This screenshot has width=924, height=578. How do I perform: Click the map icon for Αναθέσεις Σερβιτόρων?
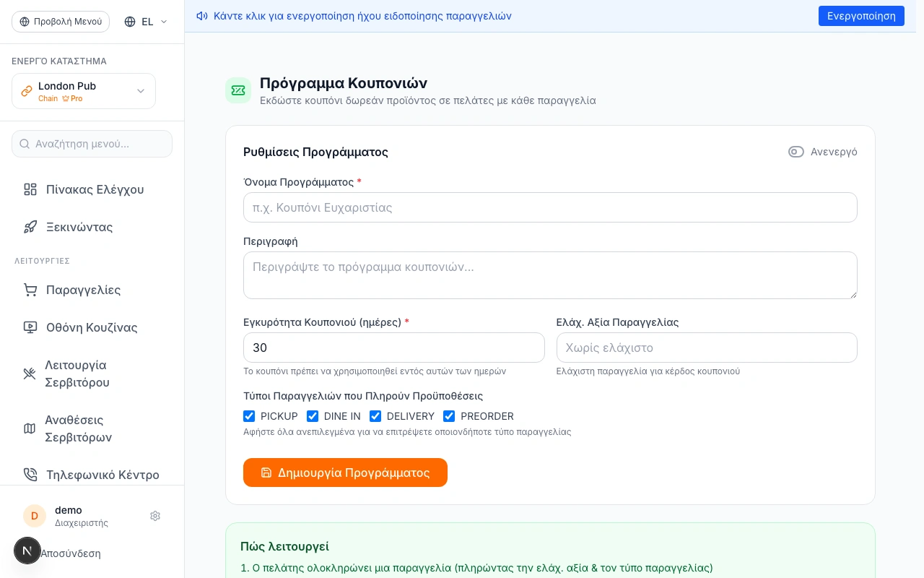[30, 428]
